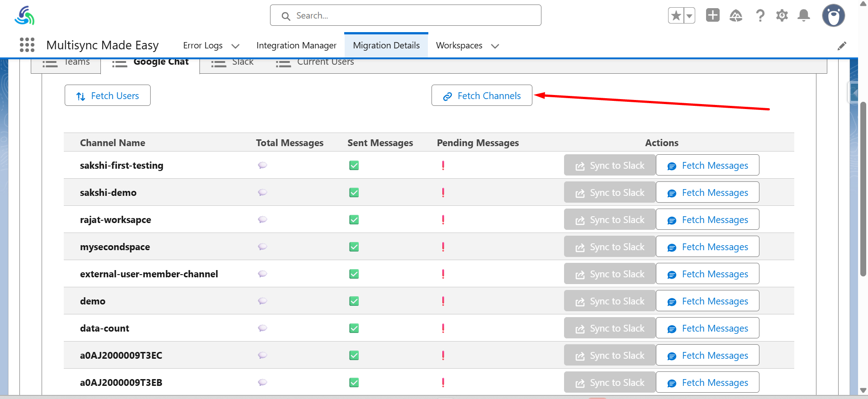Screen dimensions: 868x399
Task: Click the Channel Name column header
Action: pos(113,142)
